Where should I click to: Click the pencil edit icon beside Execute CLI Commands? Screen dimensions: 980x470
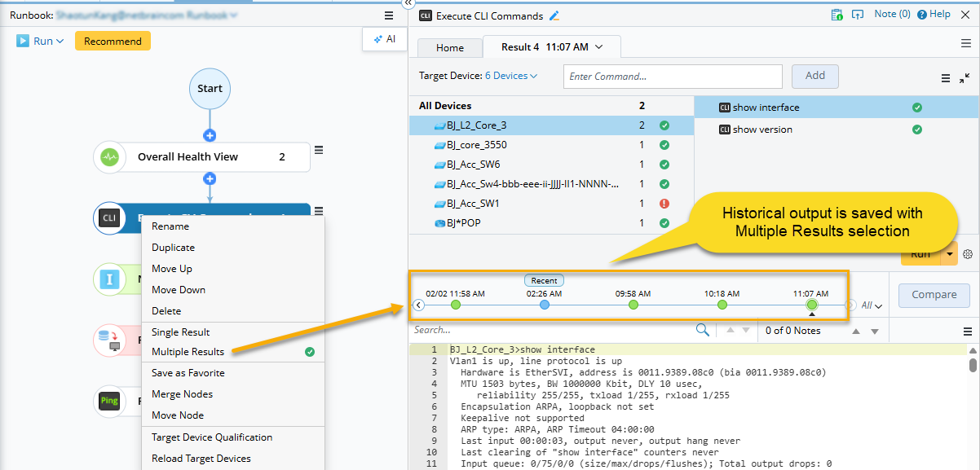tap(554, 15)
